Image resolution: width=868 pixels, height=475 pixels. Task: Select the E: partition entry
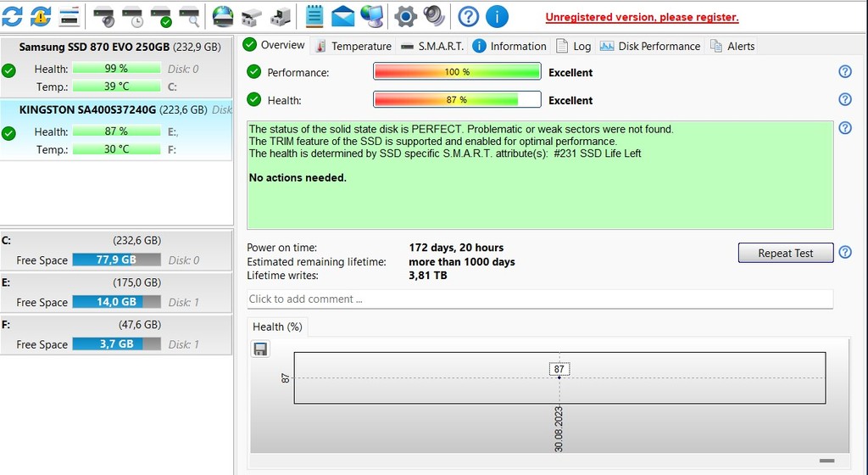coord(116,293)
